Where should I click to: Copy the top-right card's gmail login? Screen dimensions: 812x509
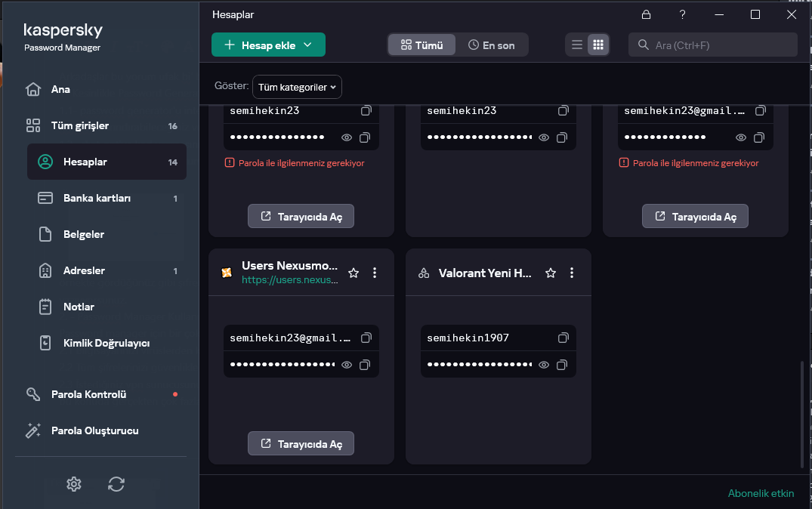coord(760,110)
